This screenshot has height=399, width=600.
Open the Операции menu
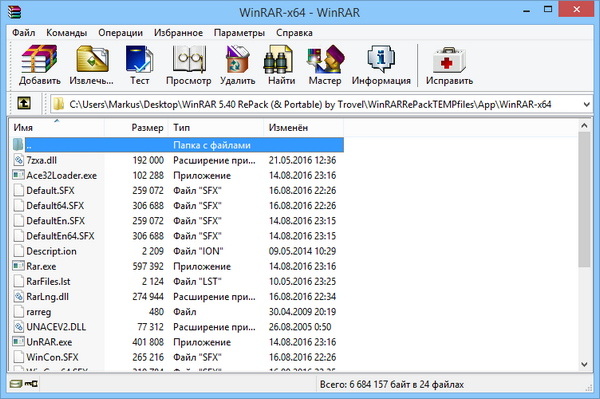[x=120, y=33]
